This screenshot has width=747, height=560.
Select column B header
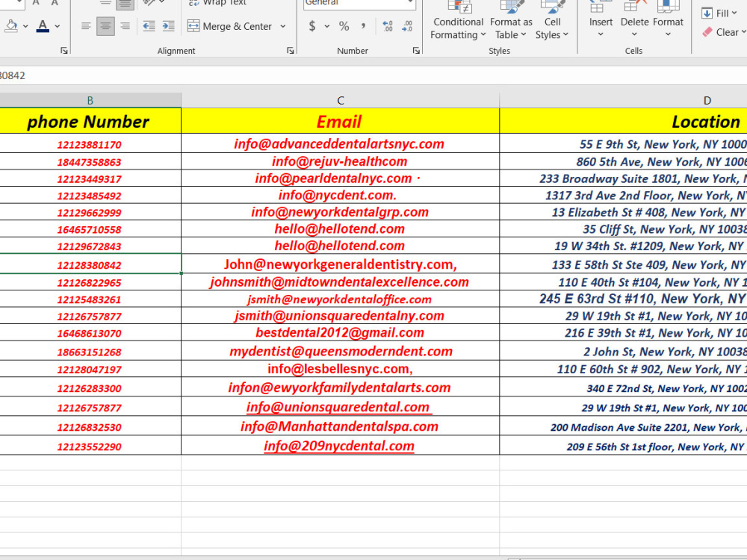[90, 101]
